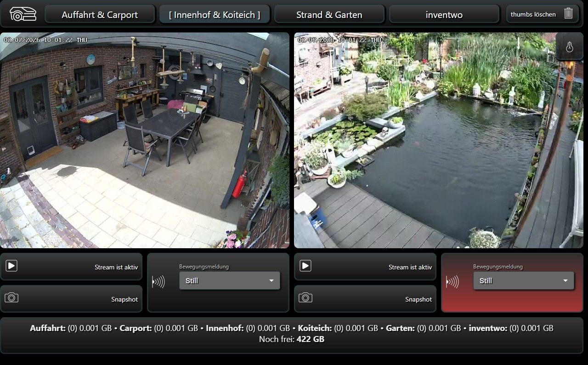Click camera snapshot icon under Innenhof feed

coord(11,297)
